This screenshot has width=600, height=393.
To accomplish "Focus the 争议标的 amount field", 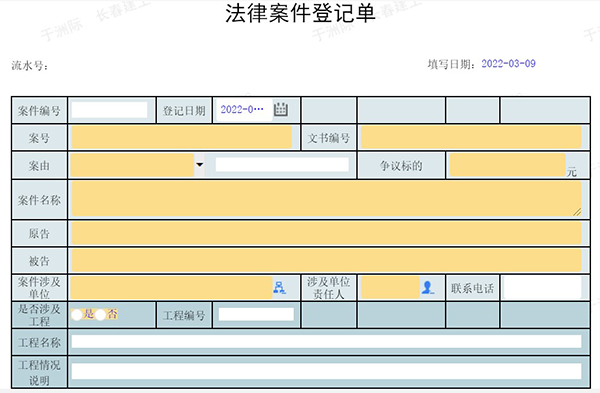I will point(507,165).
